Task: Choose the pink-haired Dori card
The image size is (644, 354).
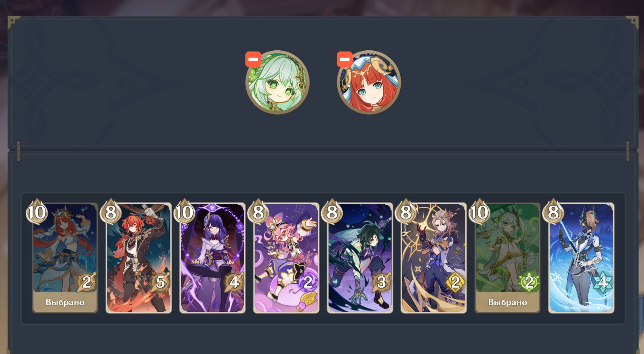Action: 286,258
